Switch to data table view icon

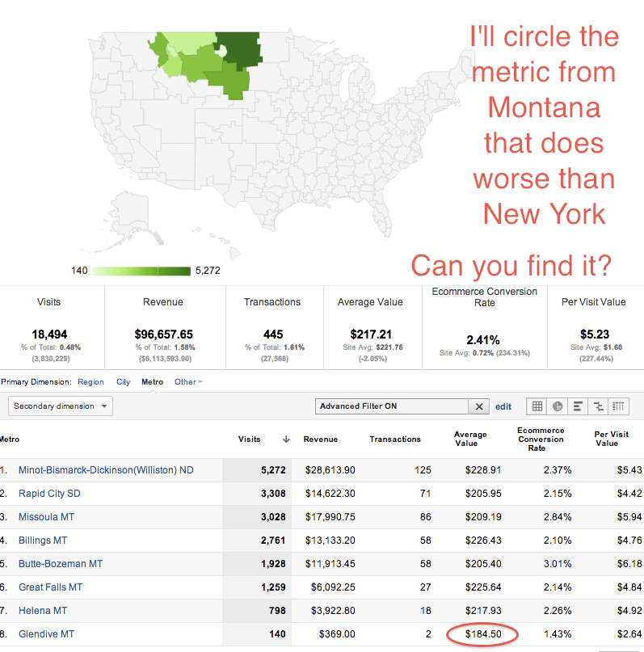click(x=537, y=406)
